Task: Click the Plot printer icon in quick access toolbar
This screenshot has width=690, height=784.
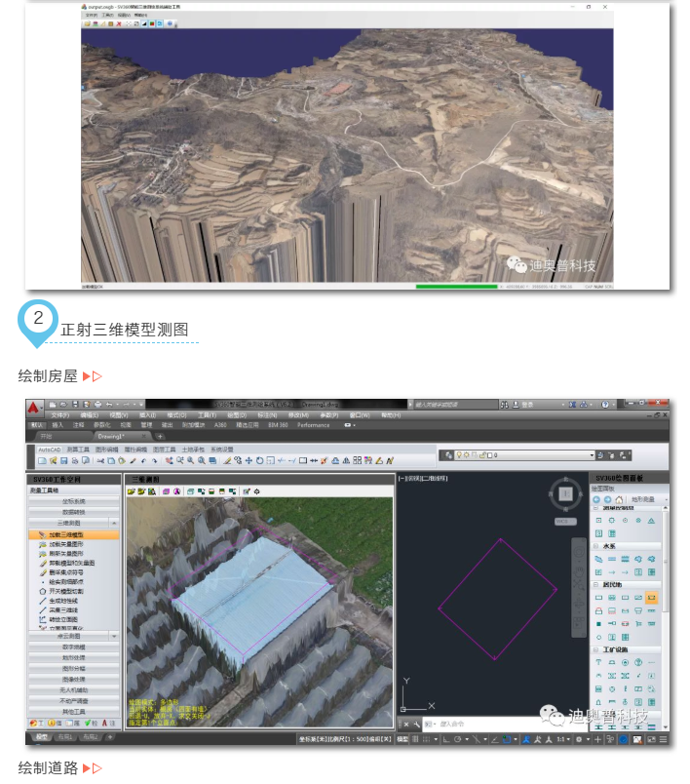Action: [97, 405]
